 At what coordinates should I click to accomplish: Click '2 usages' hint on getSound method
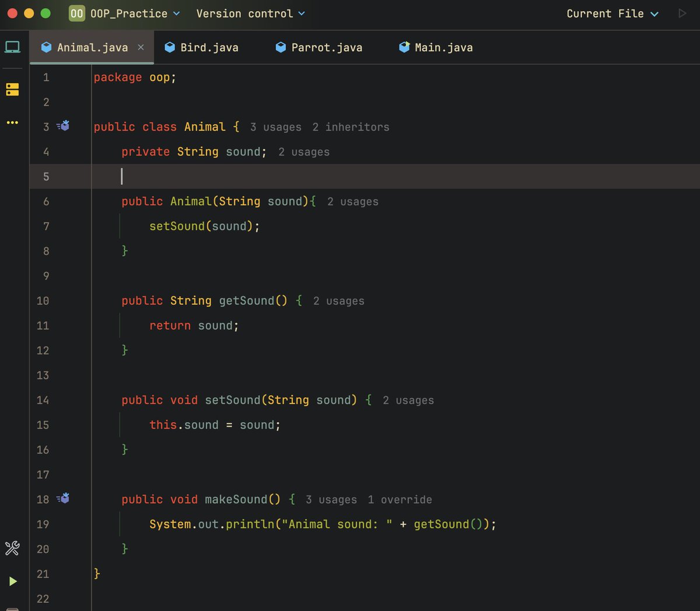point(339,301)
